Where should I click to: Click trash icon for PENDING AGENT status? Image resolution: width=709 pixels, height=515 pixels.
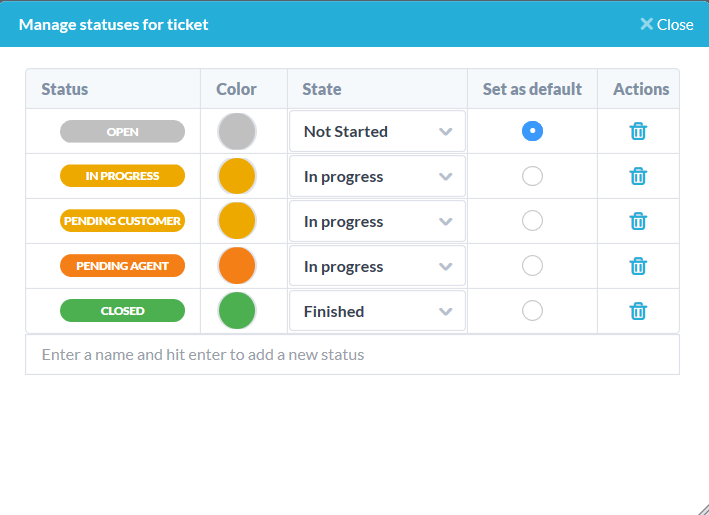pyautogui.click(x=638, y=266)
